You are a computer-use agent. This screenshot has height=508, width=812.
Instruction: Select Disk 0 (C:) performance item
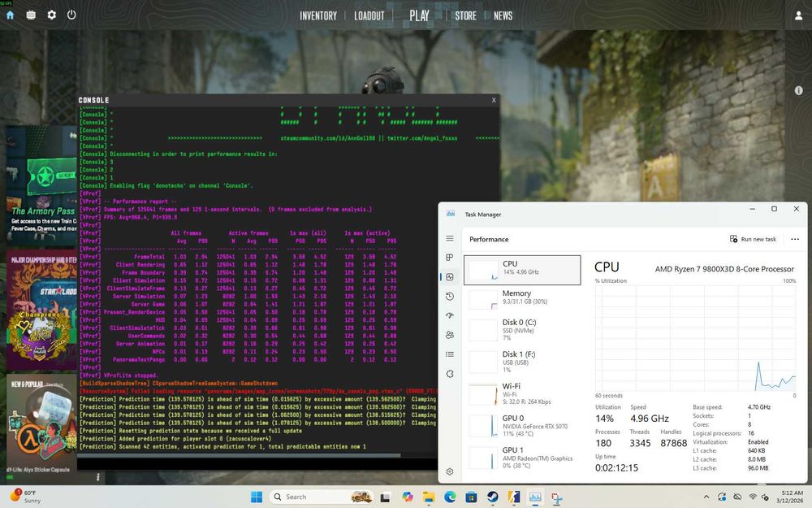tap(522, 330)
